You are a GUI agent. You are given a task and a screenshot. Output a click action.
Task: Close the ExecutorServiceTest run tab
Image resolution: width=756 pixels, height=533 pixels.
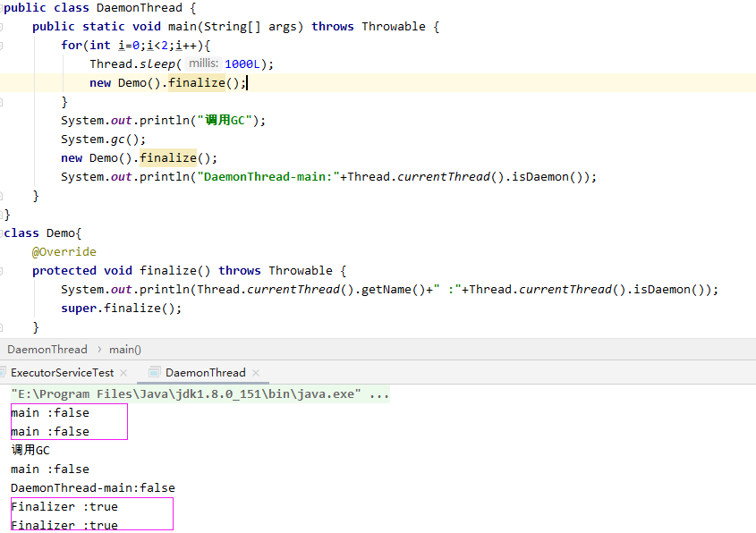(x=123, y=373)
